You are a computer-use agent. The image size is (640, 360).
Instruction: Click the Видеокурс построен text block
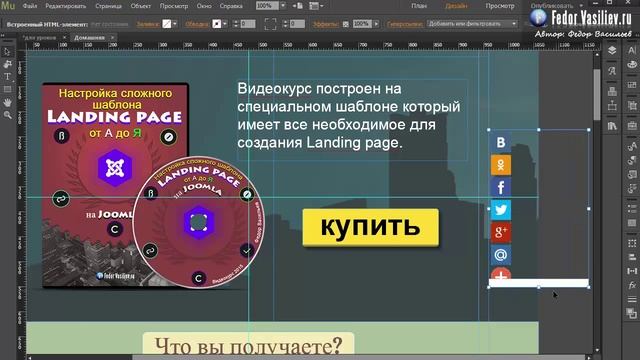(352, 120)
